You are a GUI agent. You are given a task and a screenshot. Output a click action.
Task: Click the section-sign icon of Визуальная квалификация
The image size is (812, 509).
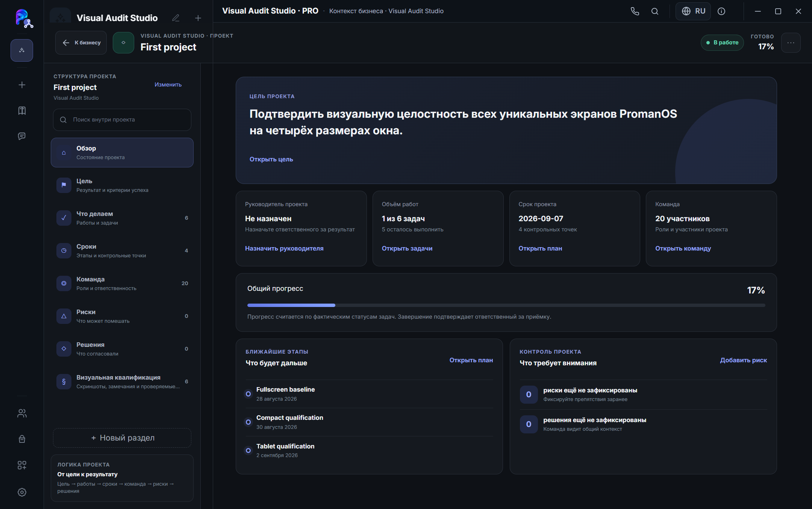[x=64, y=381]
